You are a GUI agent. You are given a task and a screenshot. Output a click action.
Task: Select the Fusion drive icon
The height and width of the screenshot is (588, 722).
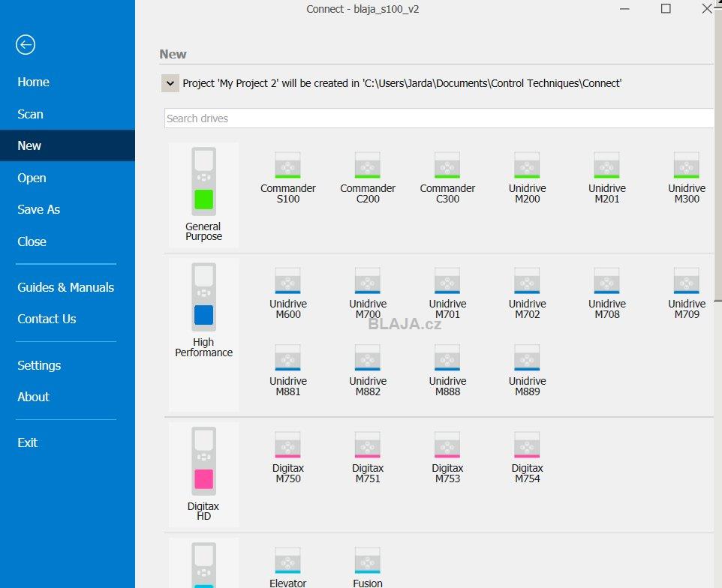click(368, 560)
